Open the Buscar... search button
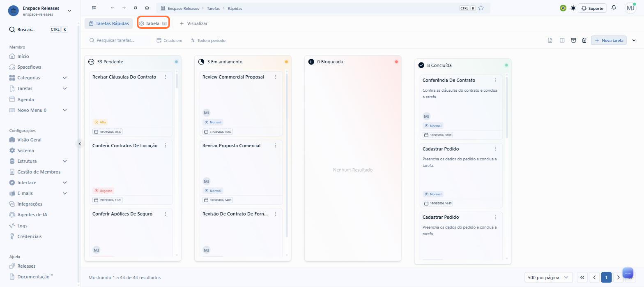 (x=39, y=30)
